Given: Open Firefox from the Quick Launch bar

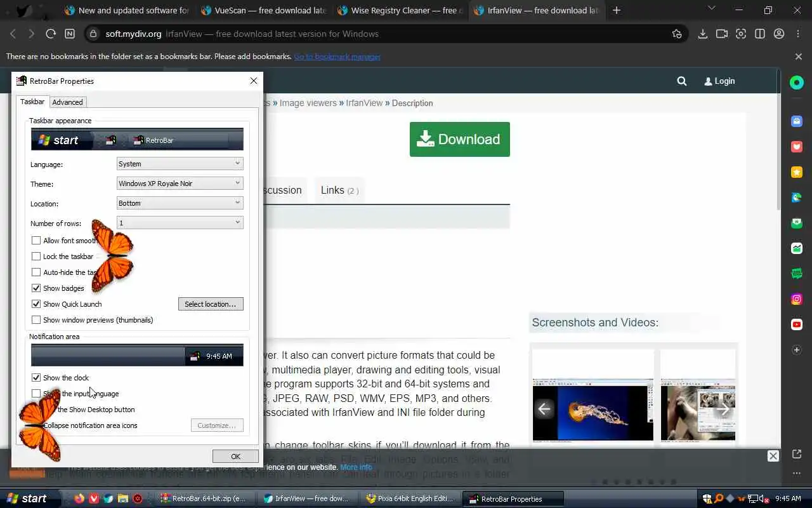Looking at the screenshot, I should tap(79, 498).
